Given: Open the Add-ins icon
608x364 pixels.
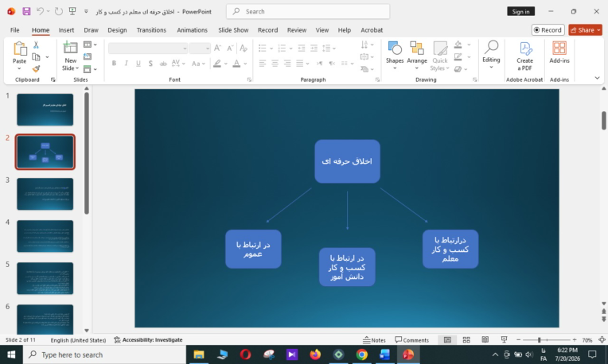Looking at the screenshot, I should tap(559, 48).
